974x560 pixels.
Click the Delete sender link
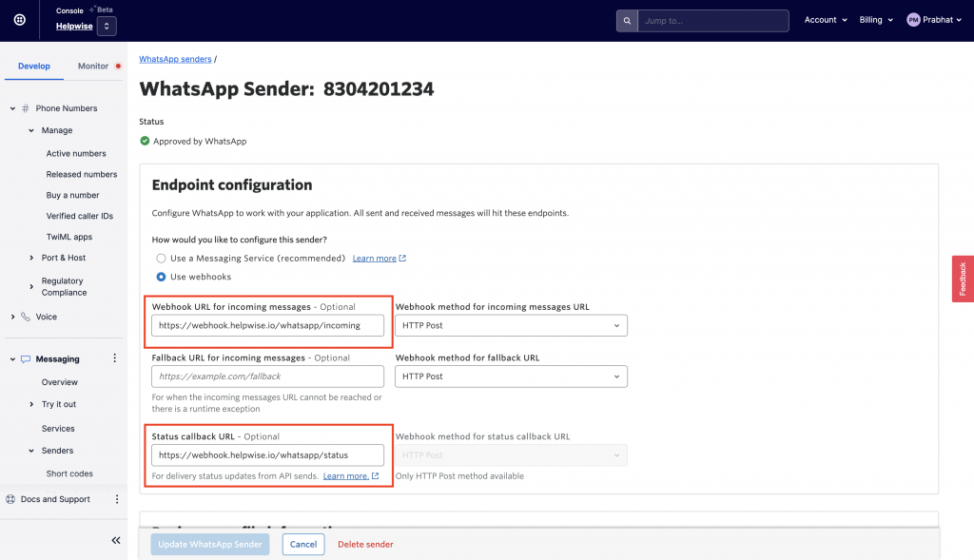click(365, 545)
